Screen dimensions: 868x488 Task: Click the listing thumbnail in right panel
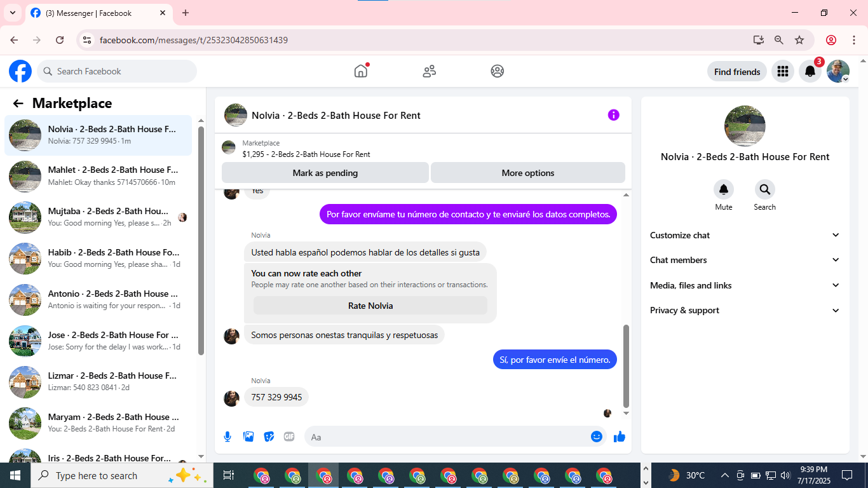(745, 126)
